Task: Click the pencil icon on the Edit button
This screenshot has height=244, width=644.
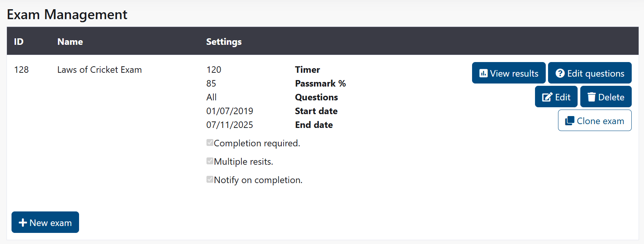Action: [547, 97]
